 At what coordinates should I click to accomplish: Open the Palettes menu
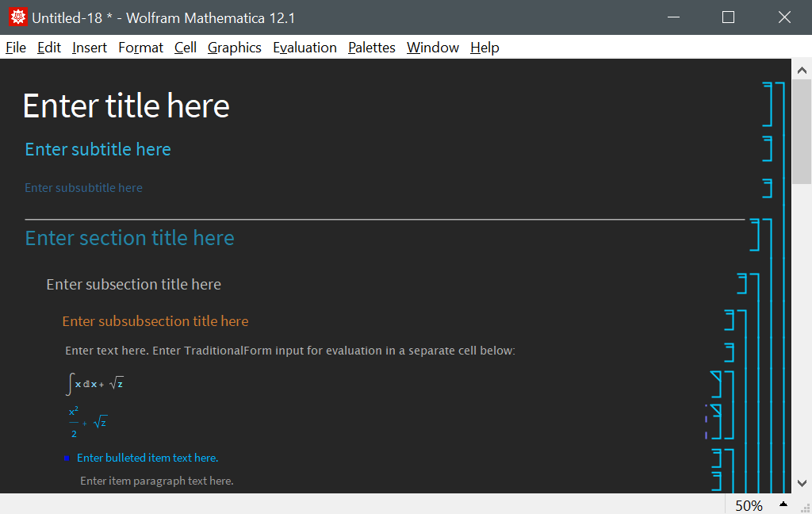[371, 48]
